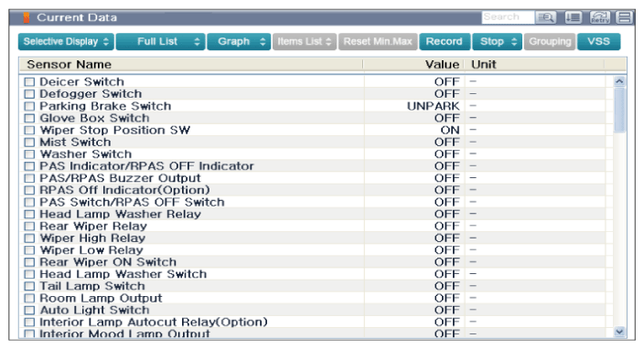Focus the Search input field
This screenshot has height=349, width=644.
click(x=508, y=17)
